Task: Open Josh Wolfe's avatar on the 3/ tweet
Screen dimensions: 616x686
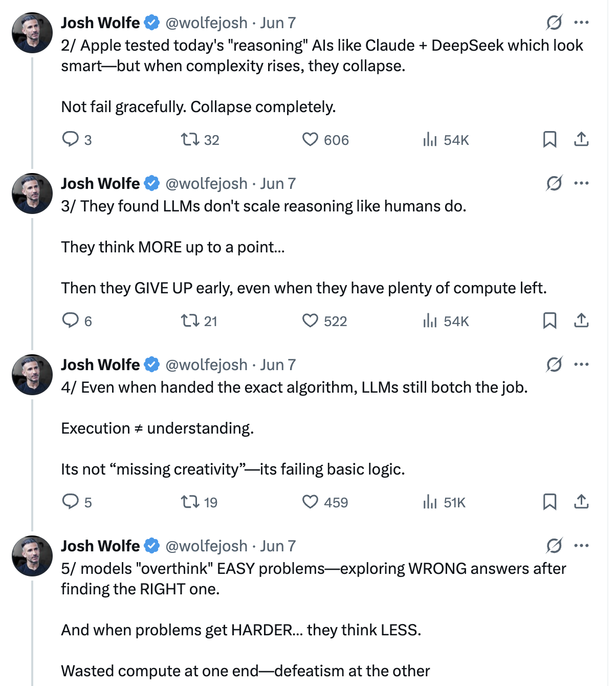Action: [x=32, y=194]
